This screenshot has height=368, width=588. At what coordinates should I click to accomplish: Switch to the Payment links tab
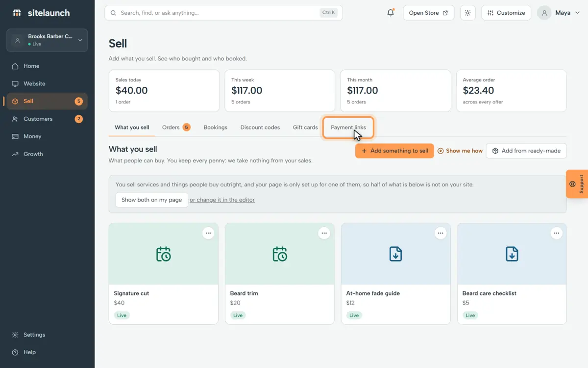[348, 127]
